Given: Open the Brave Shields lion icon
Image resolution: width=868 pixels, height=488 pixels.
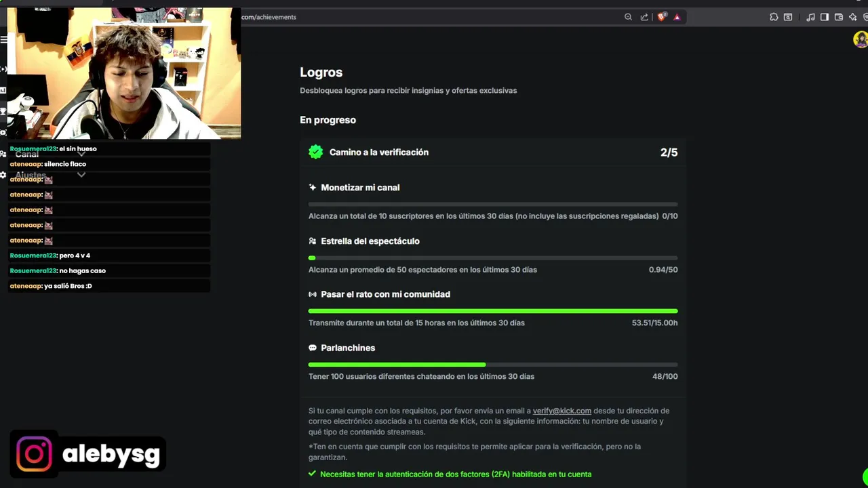Looking at the screenshot, I should click(x=661, y=17).
